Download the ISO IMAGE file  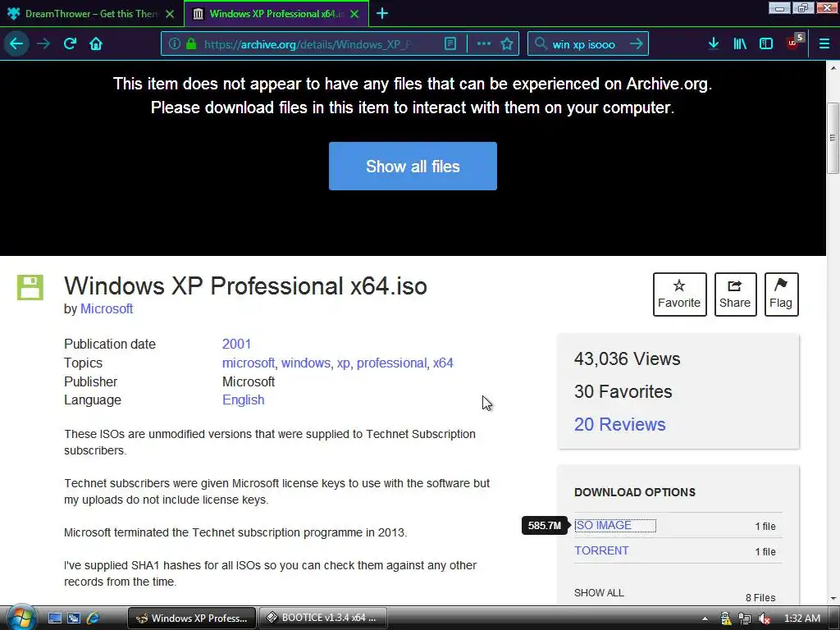[x=603, y=526]
